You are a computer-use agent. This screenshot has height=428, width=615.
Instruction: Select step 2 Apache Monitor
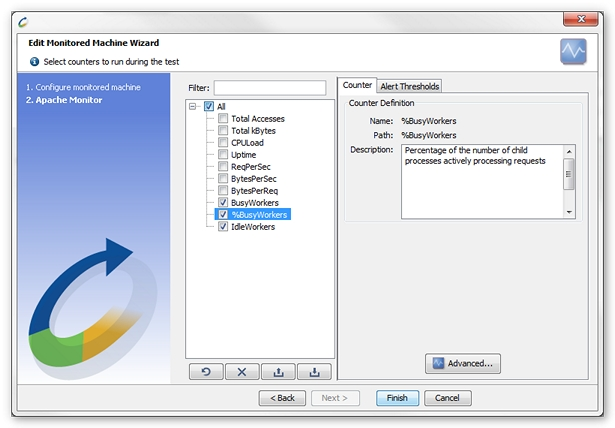point(64,100)
